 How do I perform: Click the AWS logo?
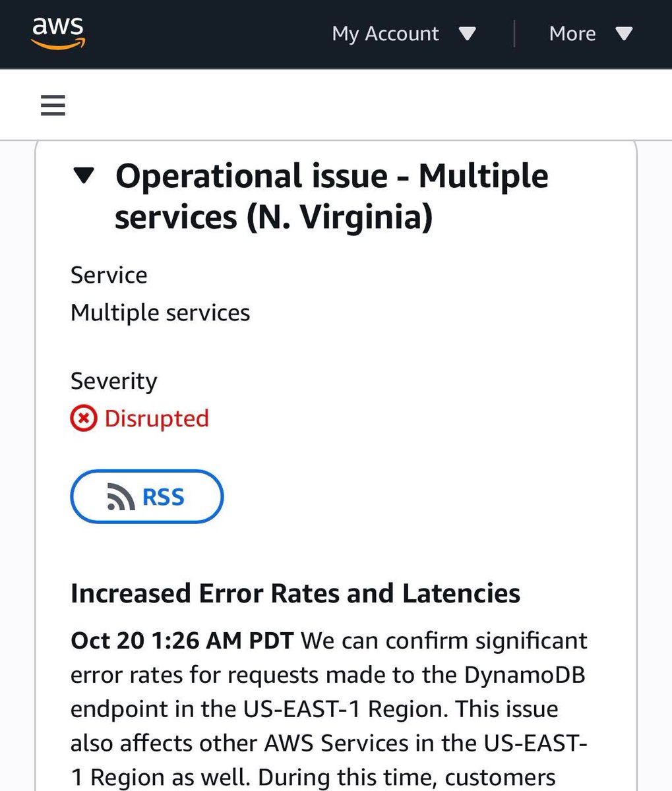58,33
